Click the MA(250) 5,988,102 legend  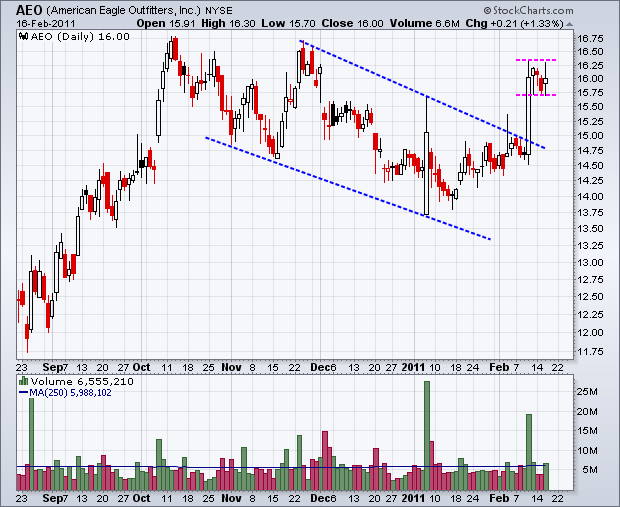66,393
